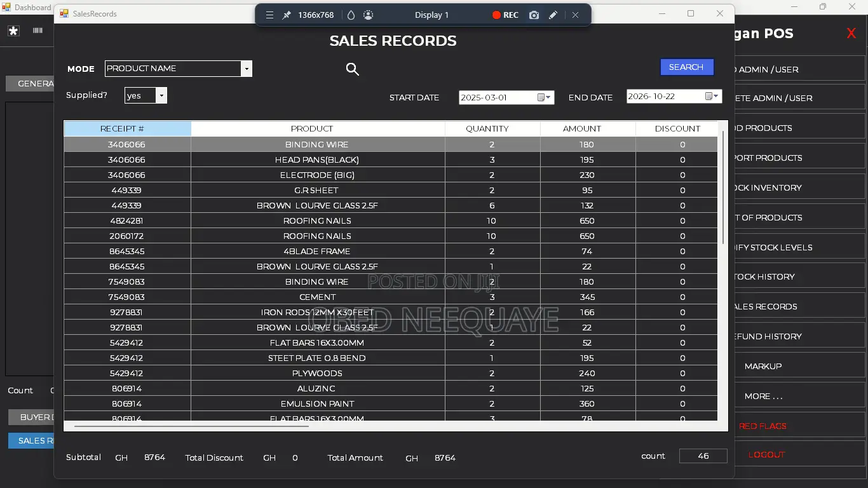
Task: Click the Dashboard window title icon
Action: pos(6,8)
